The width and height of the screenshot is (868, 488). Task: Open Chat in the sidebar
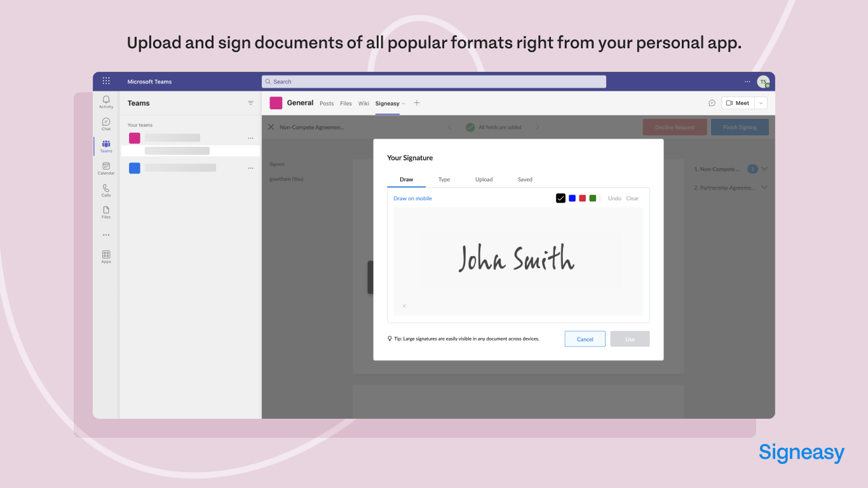pos(106,124)
